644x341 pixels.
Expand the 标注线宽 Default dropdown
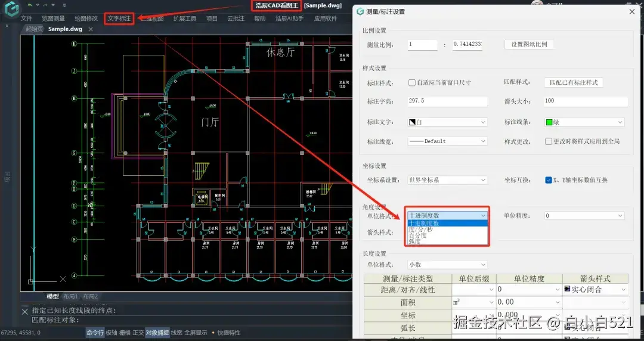[x=448, y=141]
